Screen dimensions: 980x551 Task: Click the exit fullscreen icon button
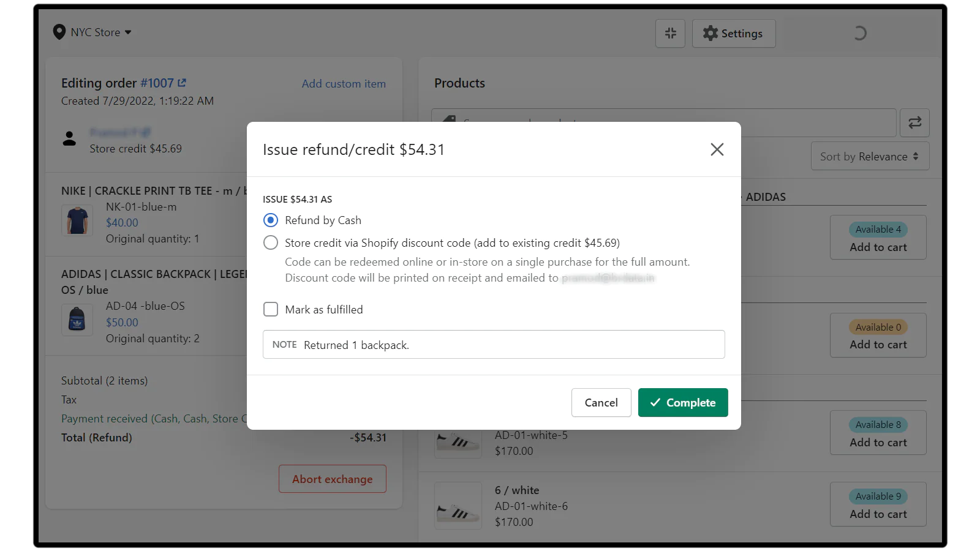pos(670,33)
